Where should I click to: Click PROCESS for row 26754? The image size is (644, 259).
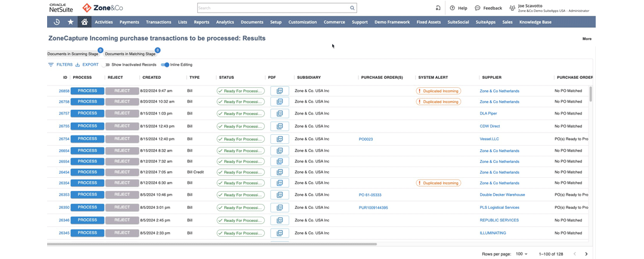[x=88, y=139]
